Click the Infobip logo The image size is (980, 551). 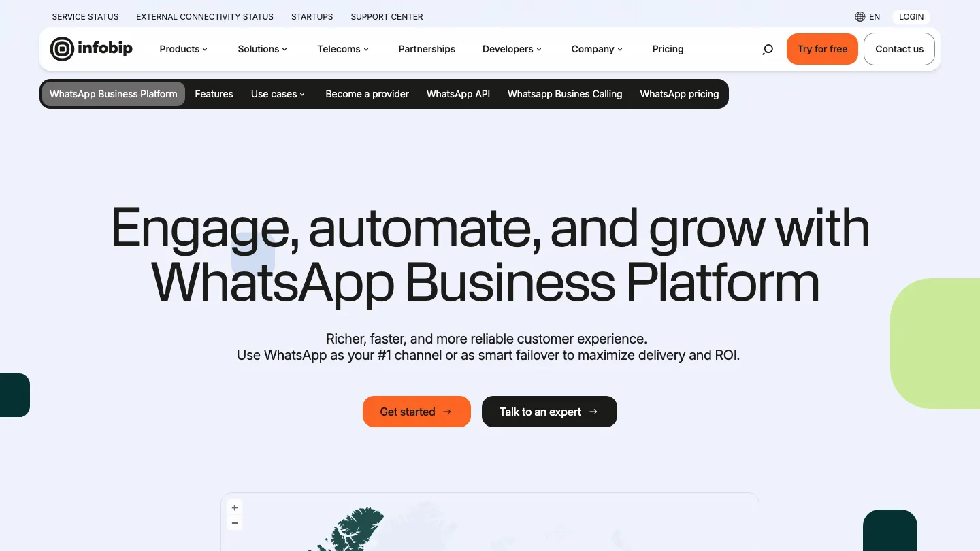(x=91, y=49)
